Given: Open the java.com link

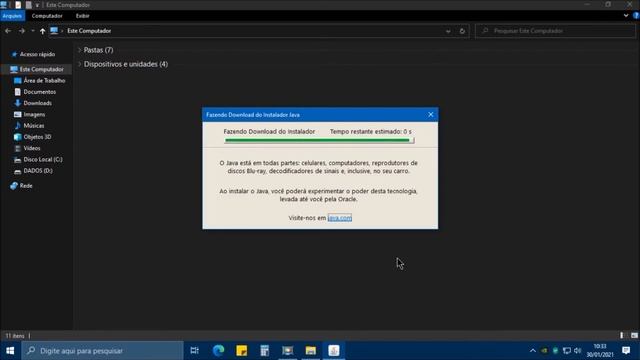Looking at the screenshot, I should (x=340, y=218).
